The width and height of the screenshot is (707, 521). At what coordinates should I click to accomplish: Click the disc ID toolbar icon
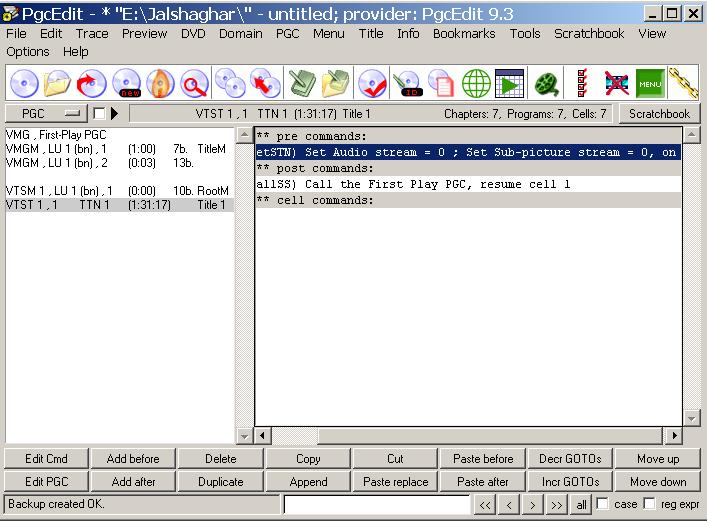[408, 83]
